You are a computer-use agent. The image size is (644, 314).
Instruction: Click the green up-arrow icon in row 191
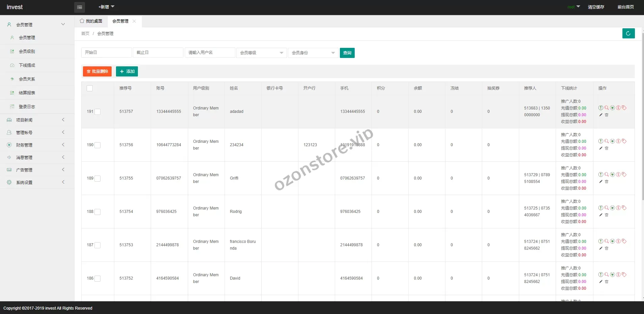tap(601, 108)
